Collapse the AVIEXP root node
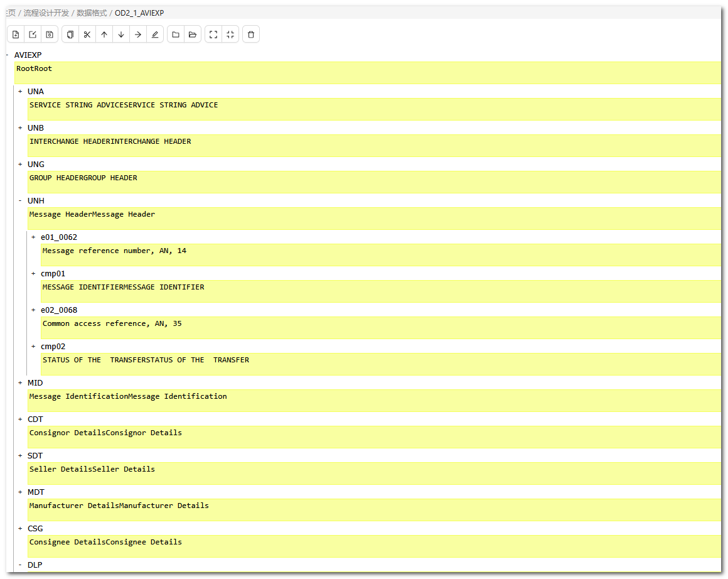 coord(7,55)
